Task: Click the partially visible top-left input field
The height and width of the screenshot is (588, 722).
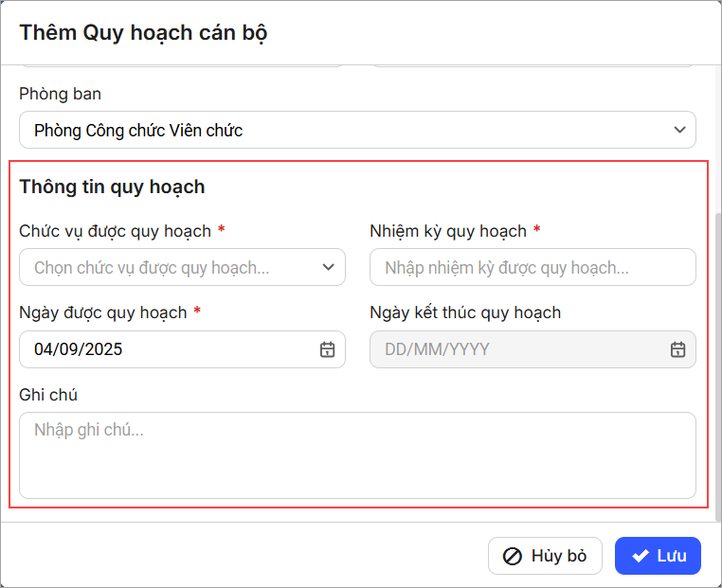Action: point(181,62)
